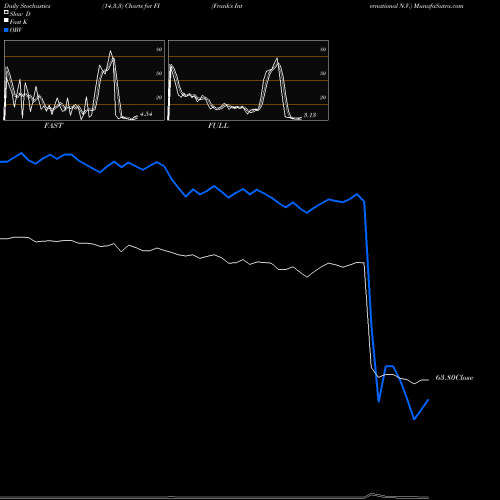Click the '(14,3,3) Charts for FI' heading

[x=131, y=6]
